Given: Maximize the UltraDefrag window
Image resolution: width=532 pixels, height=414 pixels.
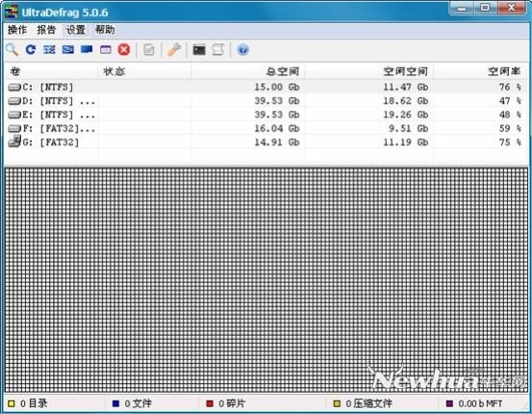Looking at the screenshot, I should pos(486,8).
